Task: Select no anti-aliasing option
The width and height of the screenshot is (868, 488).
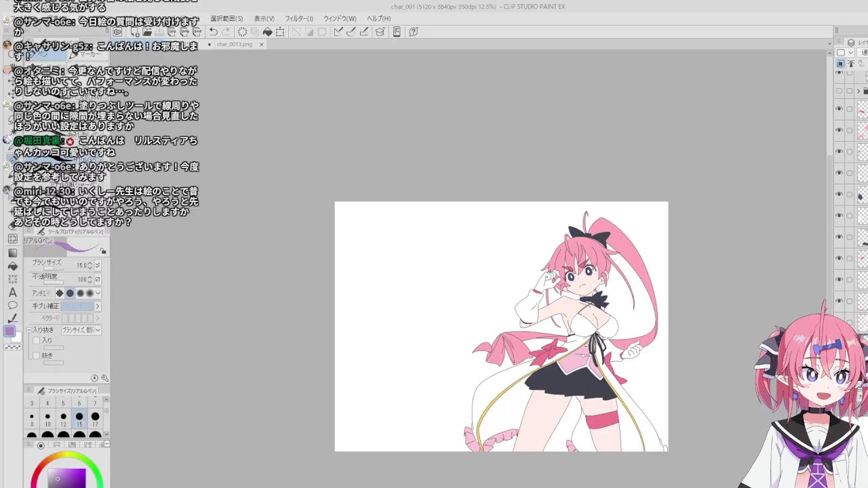Action: pyautogui.click(x=59, y=293)
